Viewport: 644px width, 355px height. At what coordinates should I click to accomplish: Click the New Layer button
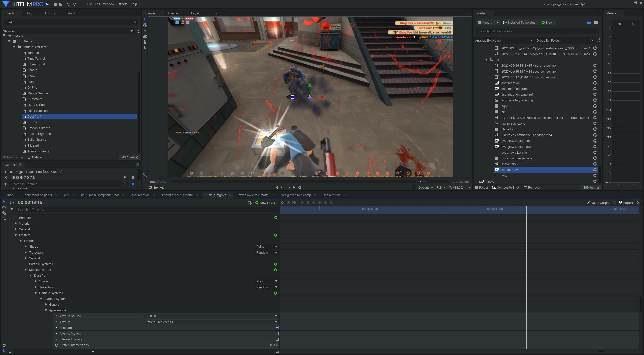pos(265,203)
